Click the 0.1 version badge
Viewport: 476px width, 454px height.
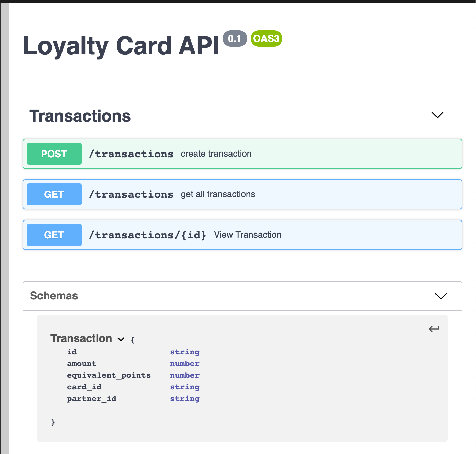pyautogui.click(x=235, y=38)
